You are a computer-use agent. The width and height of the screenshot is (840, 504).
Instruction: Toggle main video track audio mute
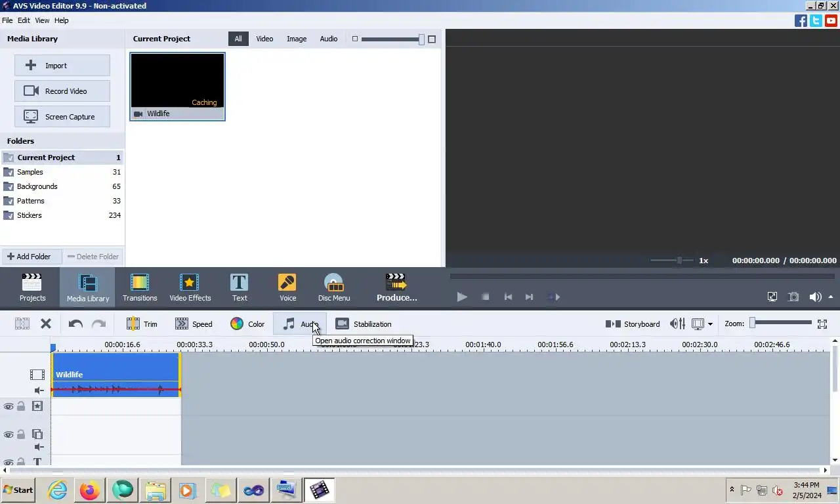point(39,390)
